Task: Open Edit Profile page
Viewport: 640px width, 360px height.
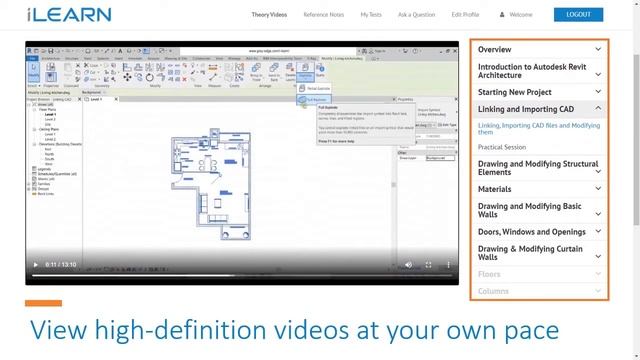Action: click(x=465, y=15)
